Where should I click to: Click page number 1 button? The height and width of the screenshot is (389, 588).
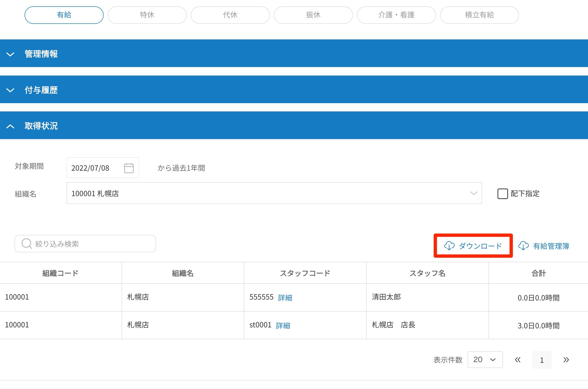pos(541,360)
